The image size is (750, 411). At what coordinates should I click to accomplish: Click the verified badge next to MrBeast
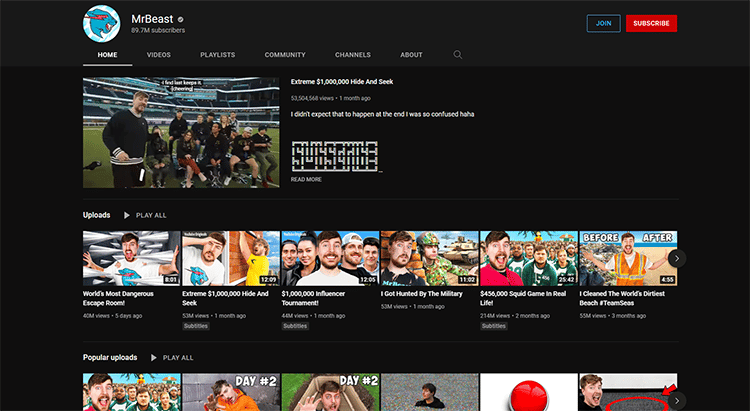tap(180, 18)
